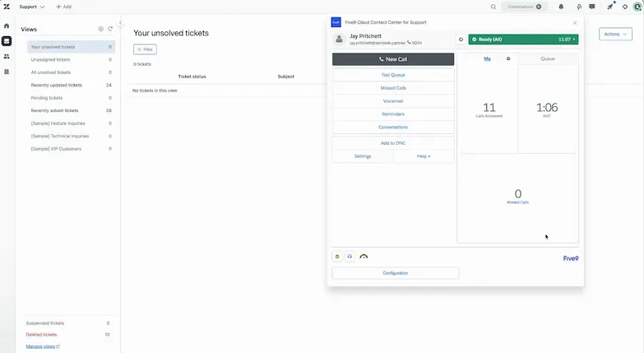
Task: Open the Manage views link
Action: pos(43,346)
